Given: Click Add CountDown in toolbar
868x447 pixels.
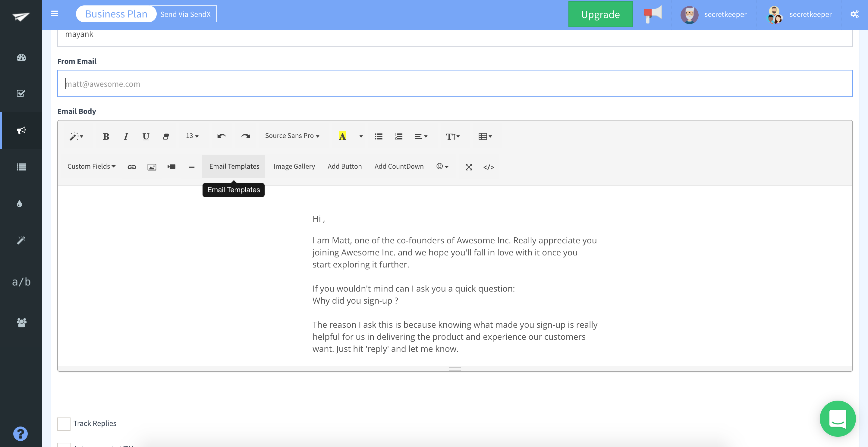Looking at the screenshot, I should (x=399, y=166).
